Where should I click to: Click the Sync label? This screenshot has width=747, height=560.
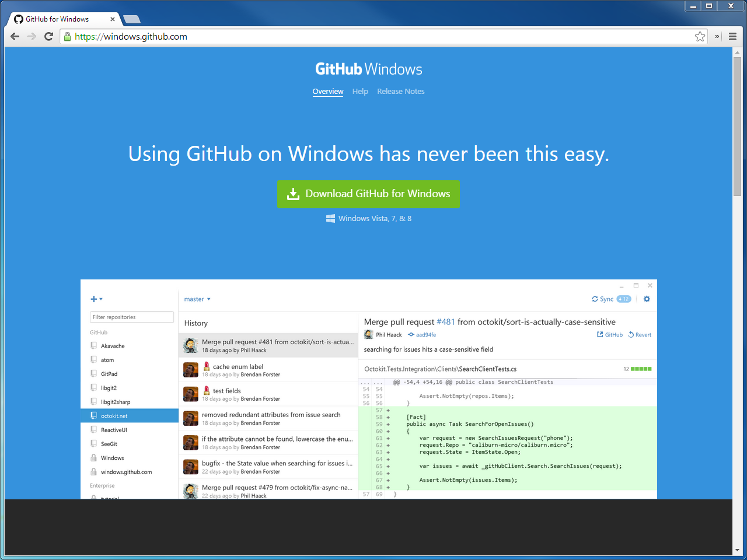tap(606, 299)
